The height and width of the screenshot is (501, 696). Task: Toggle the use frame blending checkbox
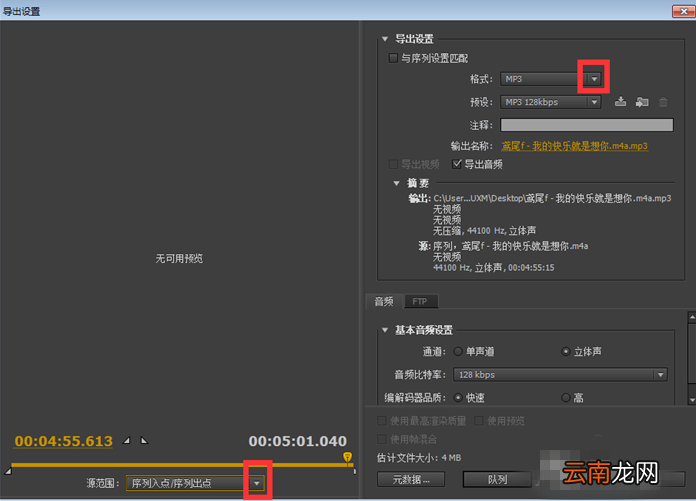381,439
